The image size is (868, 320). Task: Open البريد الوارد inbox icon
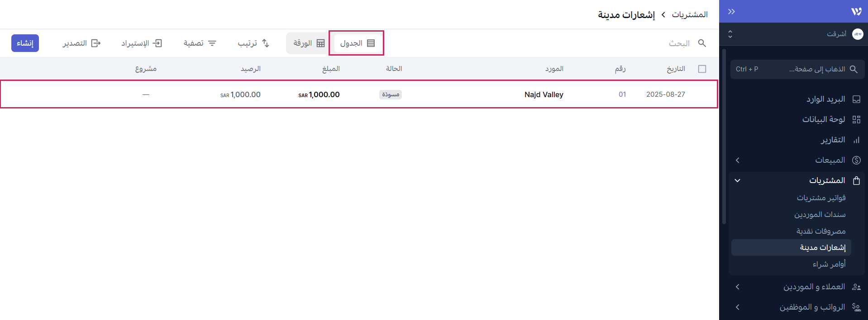(x=856, y=99)
